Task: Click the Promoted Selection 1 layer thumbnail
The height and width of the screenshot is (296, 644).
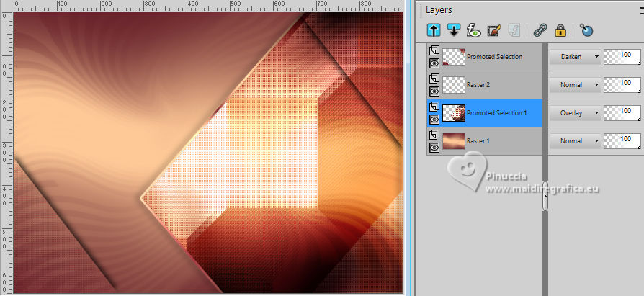Action: point(454,112)
